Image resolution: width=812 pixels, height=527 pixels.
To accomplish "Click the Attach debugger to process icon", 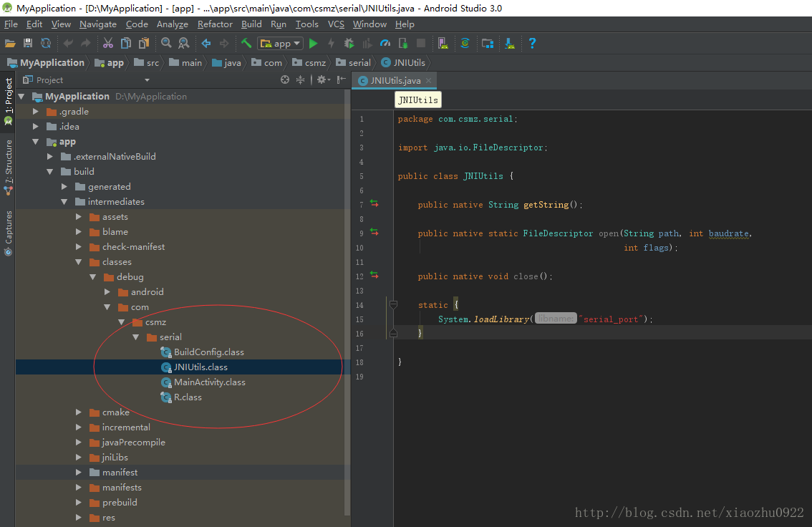I will tap(403, 44).
